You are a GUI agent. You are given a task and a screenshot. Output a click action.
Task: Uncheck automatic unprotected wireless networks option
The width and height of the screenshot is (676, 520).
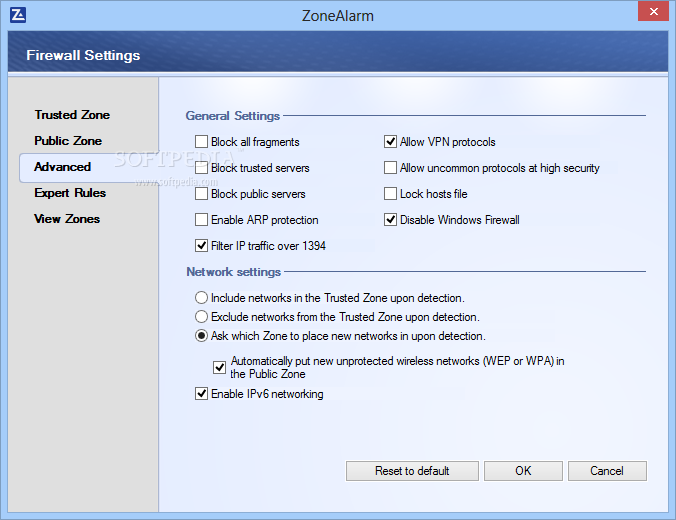coord(219,367)
